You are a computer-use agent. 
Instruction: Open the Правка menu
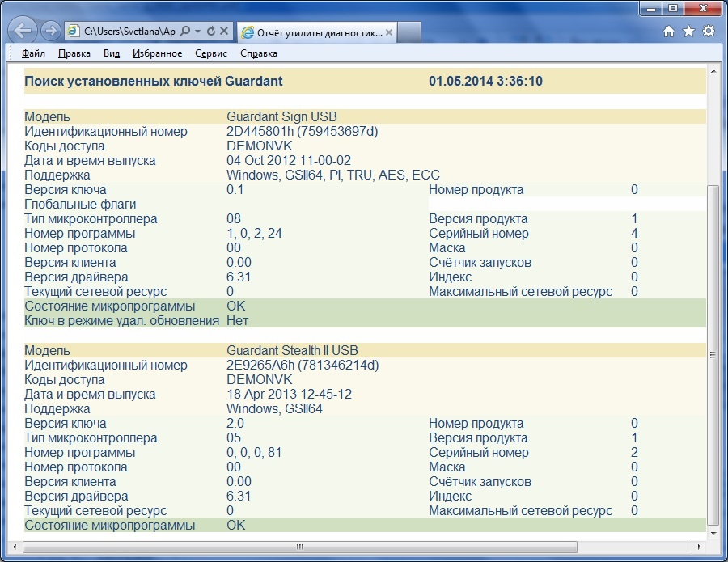(x=74, y=53)
